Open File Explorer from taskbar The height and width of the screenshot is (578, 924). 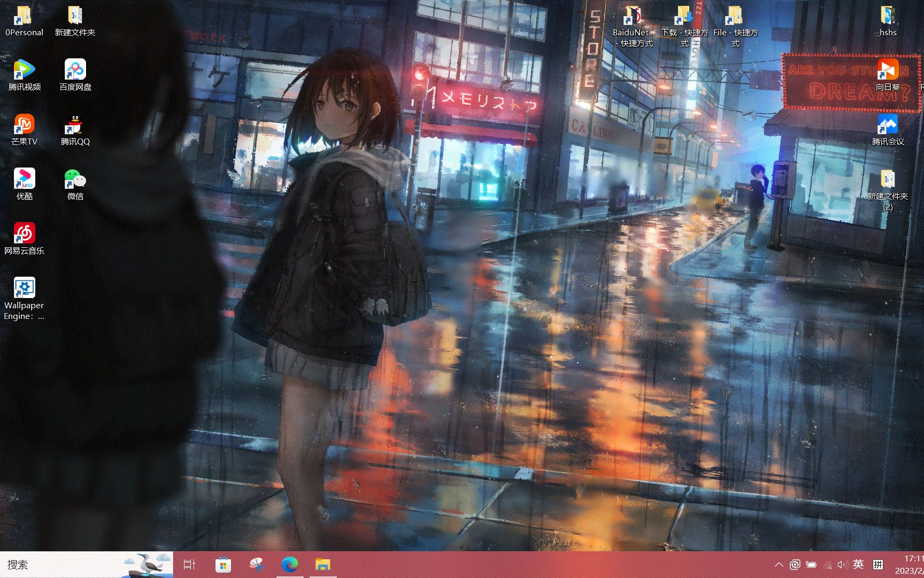point(323,565)
